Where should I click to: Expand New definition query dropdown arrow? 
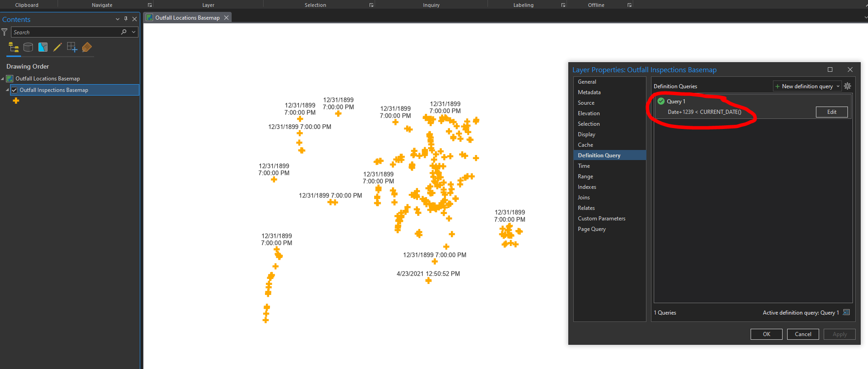(x=838, y=86)
